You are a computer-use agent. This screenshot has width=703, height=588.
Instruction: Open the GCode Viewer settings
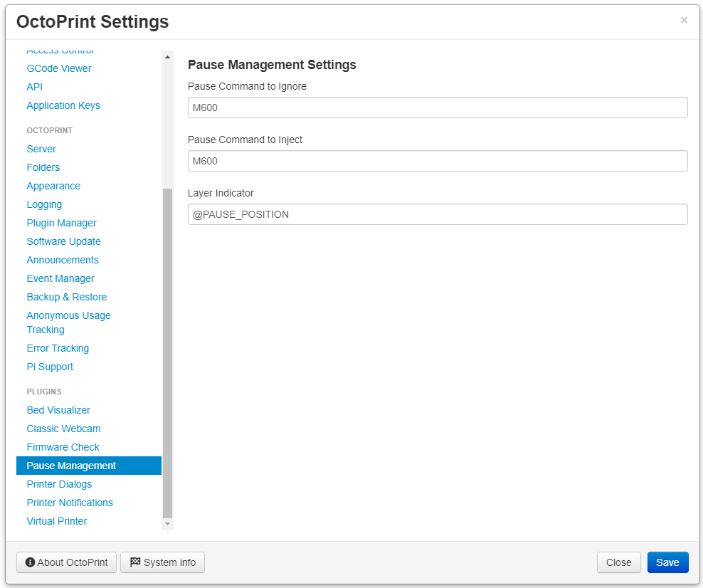point(59,68)
